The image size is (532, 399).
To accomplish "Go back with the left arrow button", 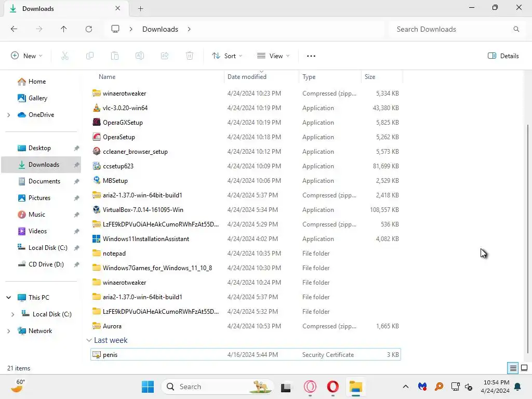I will [x=14, y=29].
